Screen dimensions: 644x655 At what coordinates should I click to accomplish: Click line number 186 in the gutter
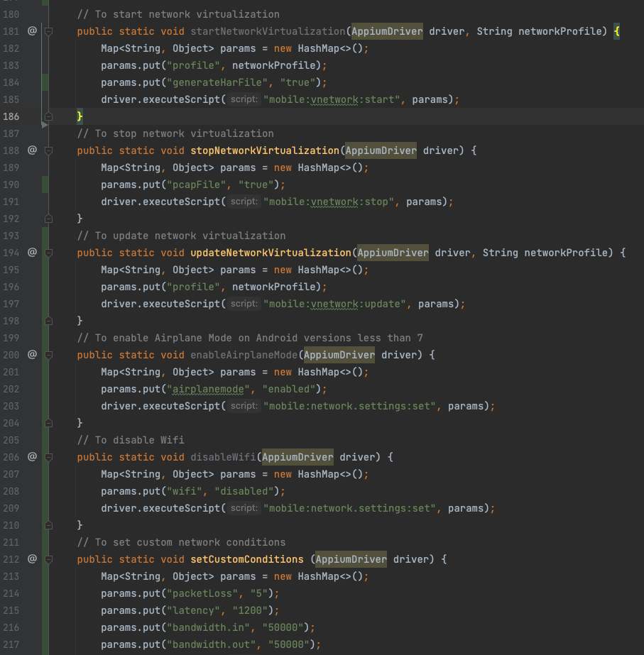(x=11, y=116)
